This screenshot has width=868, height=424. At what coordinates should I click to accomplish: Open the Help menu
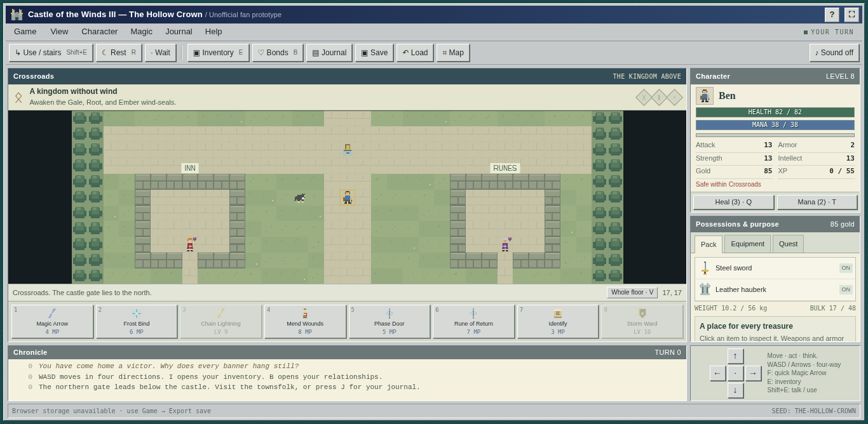point(214,32)
